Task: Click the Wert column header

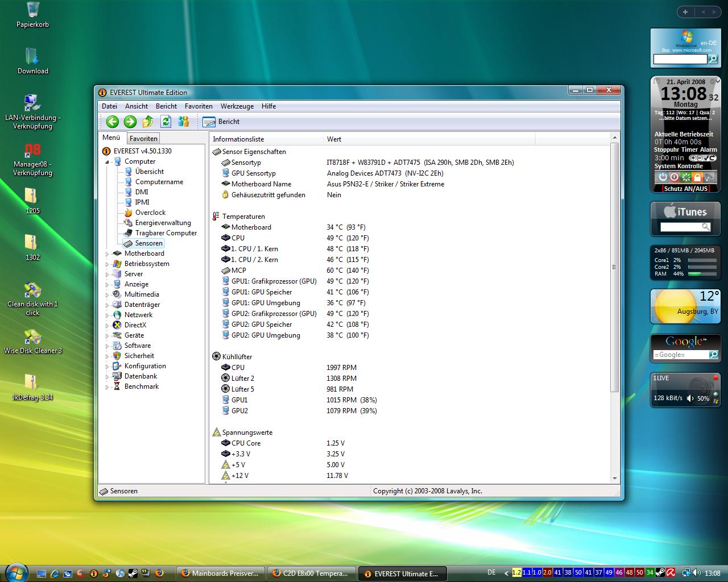Action: click(334, 139)
